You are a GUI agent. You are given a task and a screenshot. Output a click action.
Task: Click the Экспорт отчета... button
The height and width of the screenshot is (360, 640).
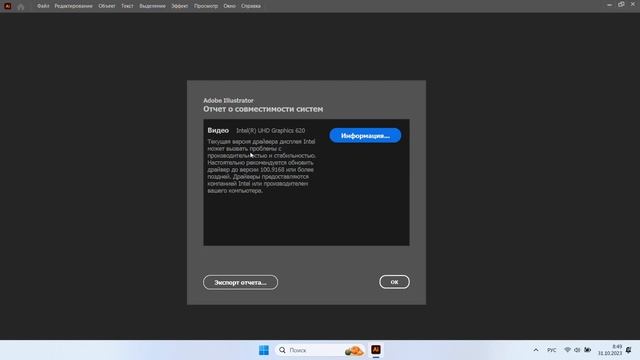pyautogui.click(x=240, y=282)
